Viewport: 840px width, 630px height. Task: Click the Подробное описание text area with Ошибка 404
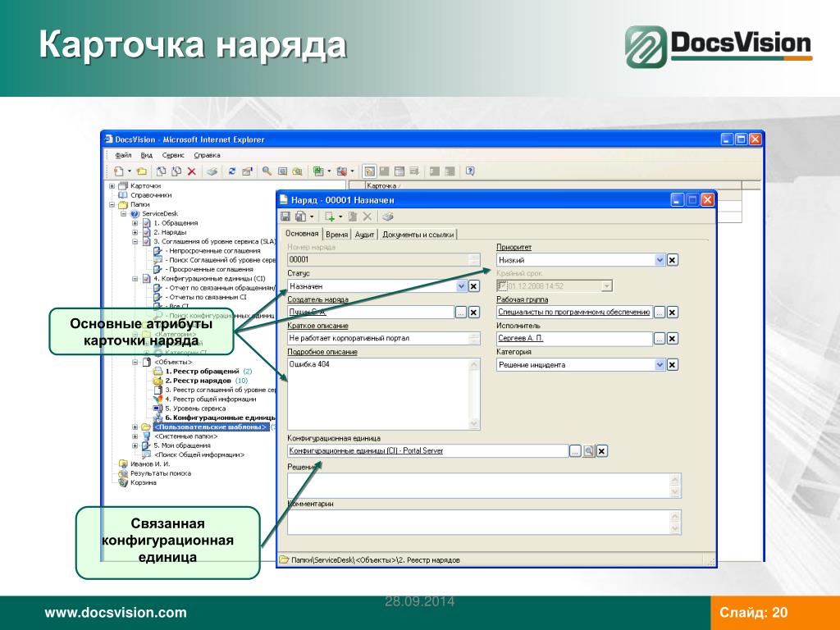pyautogui.click(x=384, y=395)
